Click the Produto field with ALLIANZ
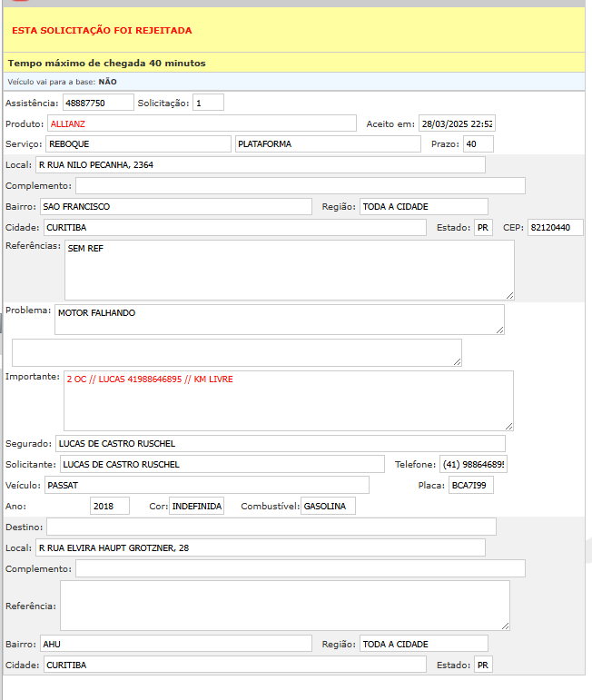The height and width of the screenshot is (700, 592). click(202, 123)
